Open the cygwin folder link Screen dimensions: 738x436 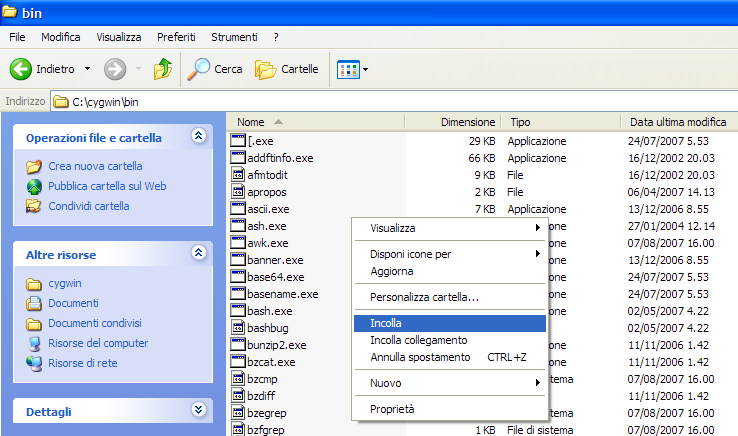(x=65, y=283)
